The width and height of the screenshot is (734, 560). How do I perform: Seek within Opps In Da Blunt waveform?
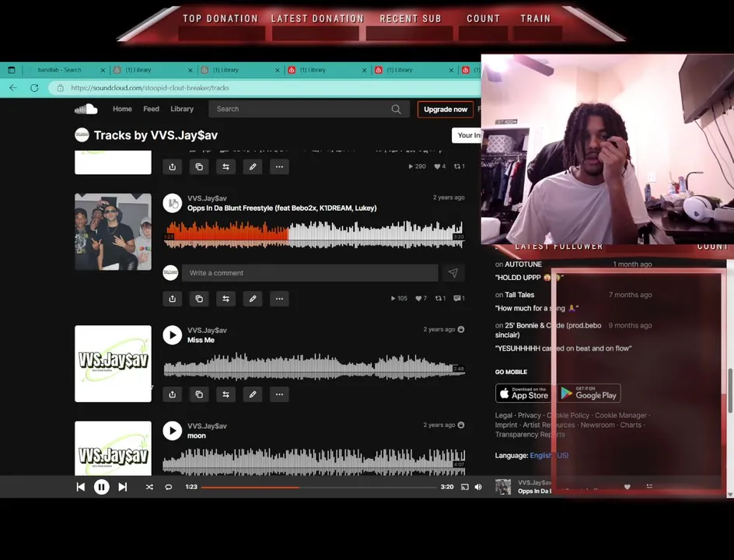[x=314, y=234]
